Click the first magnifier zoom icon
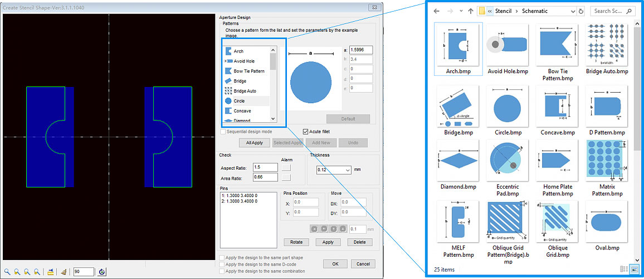The image size is (644, 279). tap(7, 272)
